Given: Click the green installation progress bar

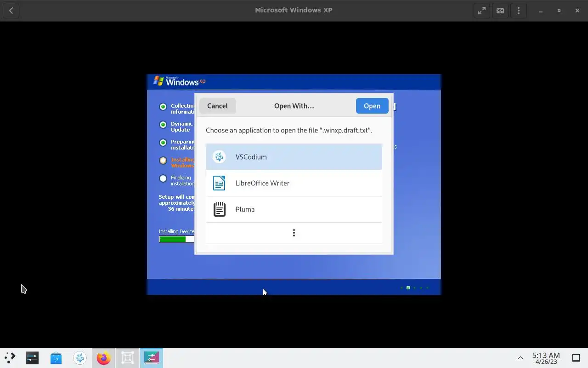Looking at the screenshot, I should 177,239.
